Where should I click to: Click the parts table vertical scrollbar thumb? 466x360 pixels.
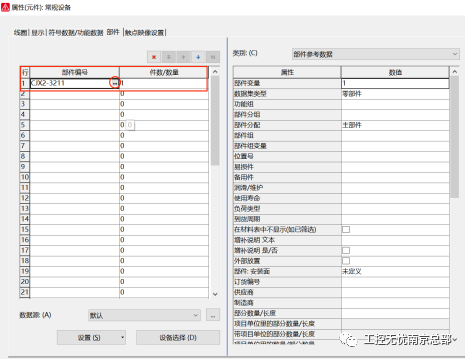pos(215,121)
